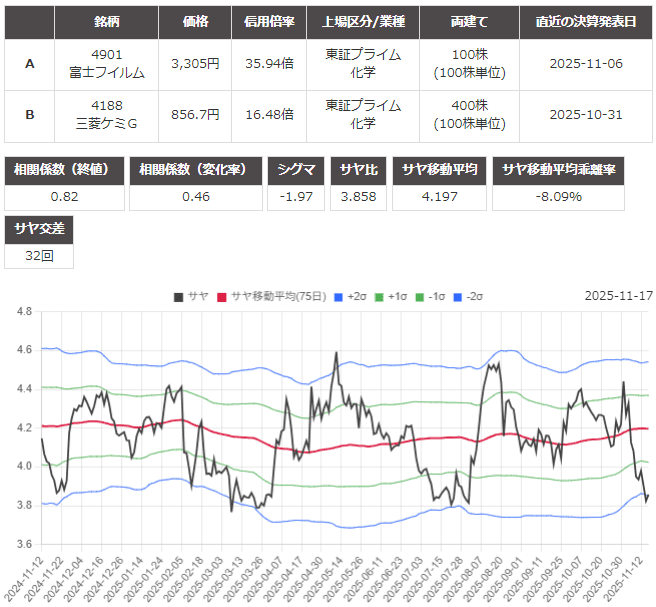This screenshot has width=656, height=607.
Task: Click the サヤ交差 stat label
Action: [38, 229]
